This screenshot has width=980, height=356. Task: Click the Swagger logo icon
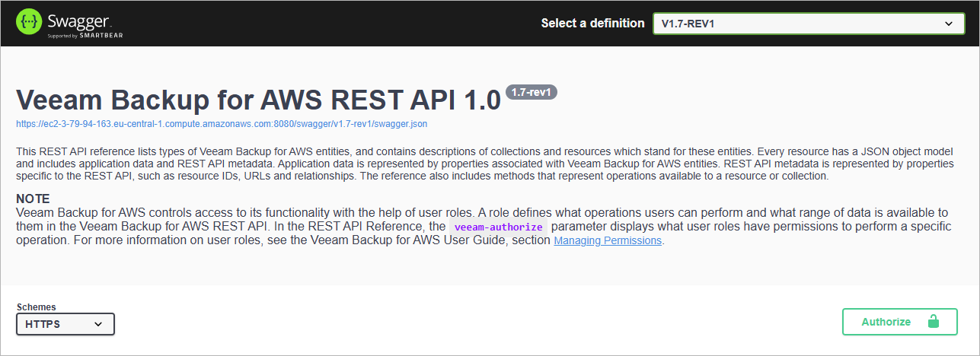29,23
